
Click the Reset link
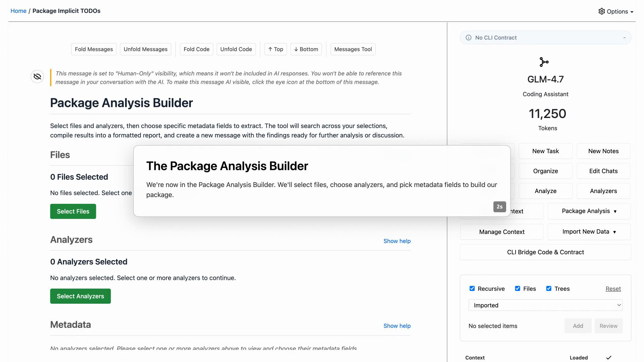613,289
